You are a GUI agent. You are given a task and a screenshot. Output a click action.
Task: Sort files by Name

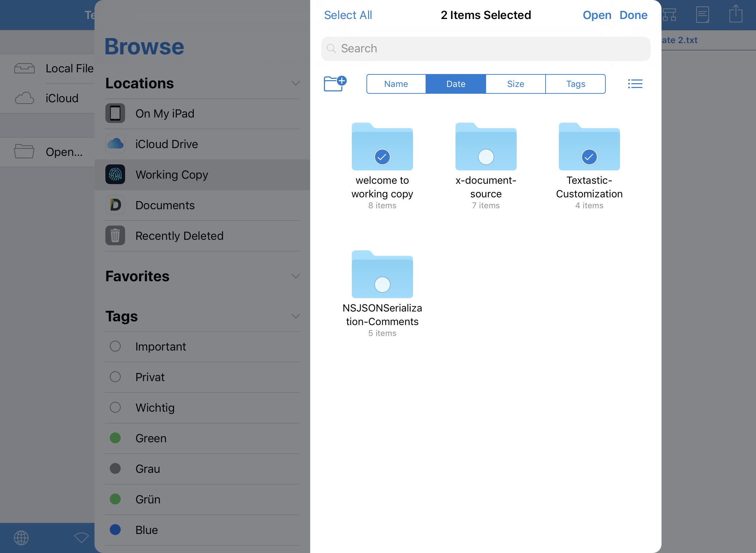pos(396,84)
